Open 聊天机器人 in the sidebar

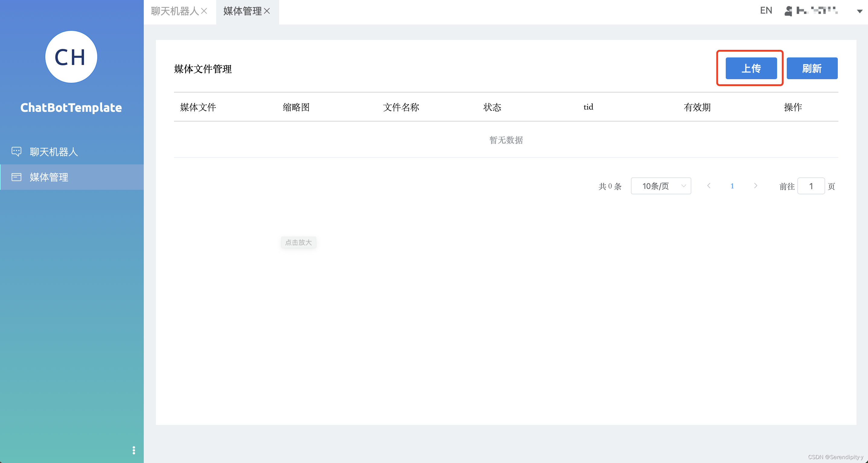point(72,152)
